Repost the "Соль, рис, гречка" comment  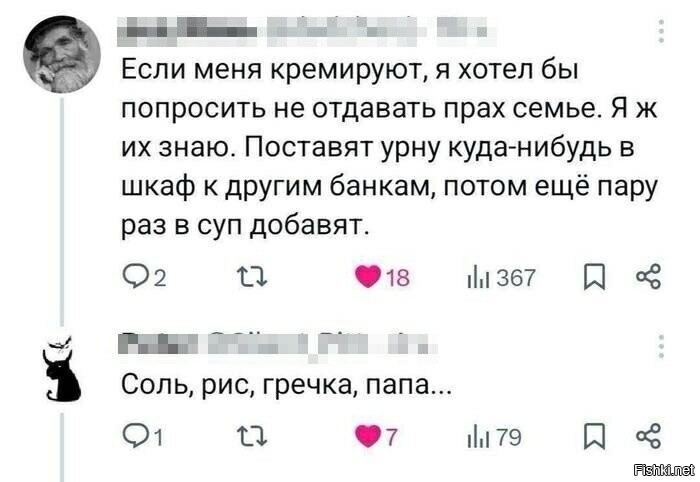[x=245, y=436]
